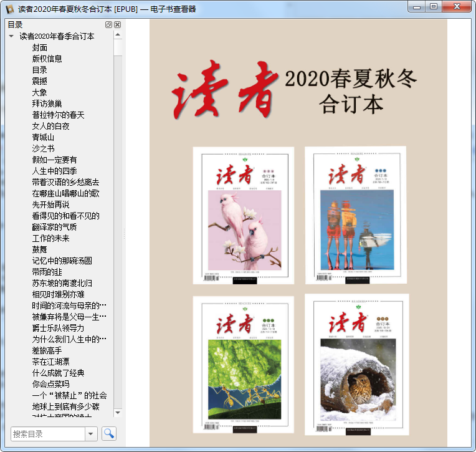Open 茶在江湖漂 entry
Viewport: 476px width, 452px height.
pyautogui.click(x=50, y=362)
